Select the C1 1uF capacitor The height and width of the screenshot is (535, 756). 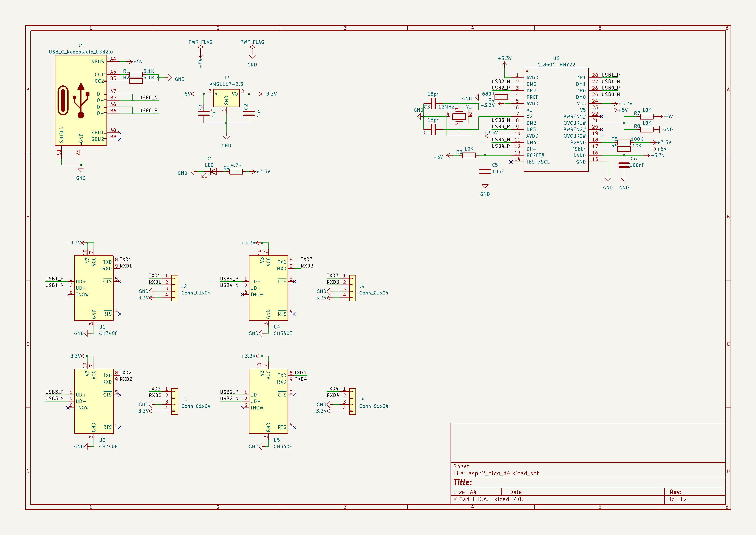click(204, 113)
